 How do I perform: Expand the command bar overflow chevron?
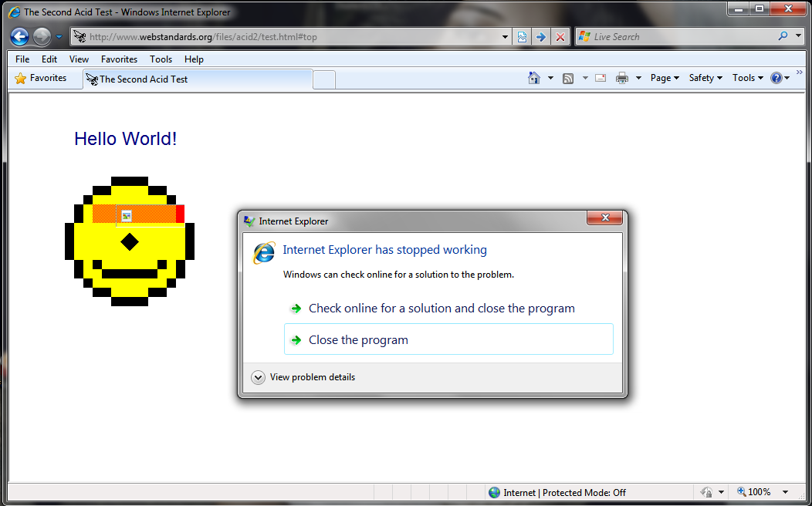[799, 72]
